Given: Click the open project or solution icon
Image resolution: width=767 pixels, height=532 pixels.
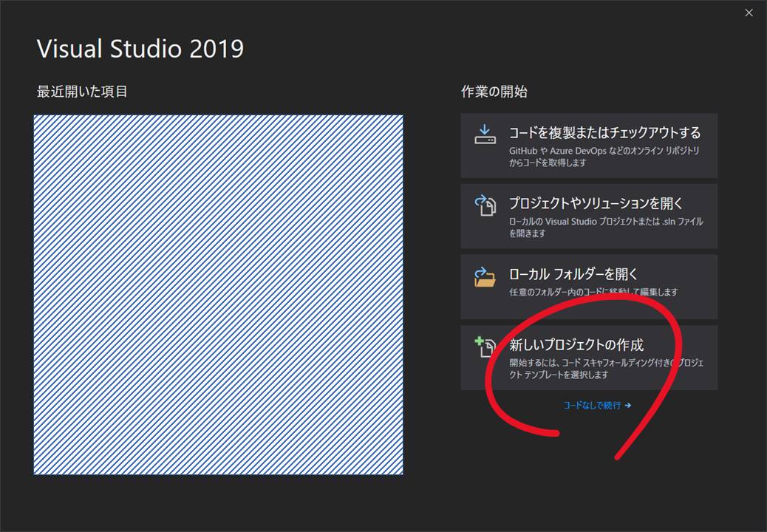Looking at the screenshot, I should click(485, 205).
